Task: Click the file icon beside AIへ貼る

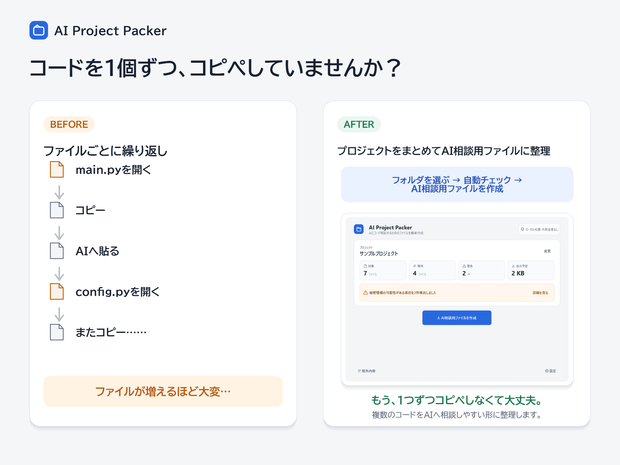Action: [x=57, y=251]
